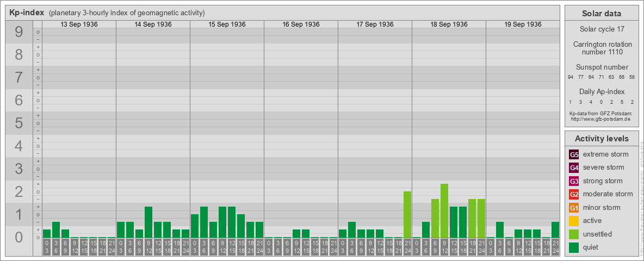This screenshot has width=644, height=261.
Task: Click the 'Kp-data from GFZ Potsdam:' text
Action: click(600, 113)
